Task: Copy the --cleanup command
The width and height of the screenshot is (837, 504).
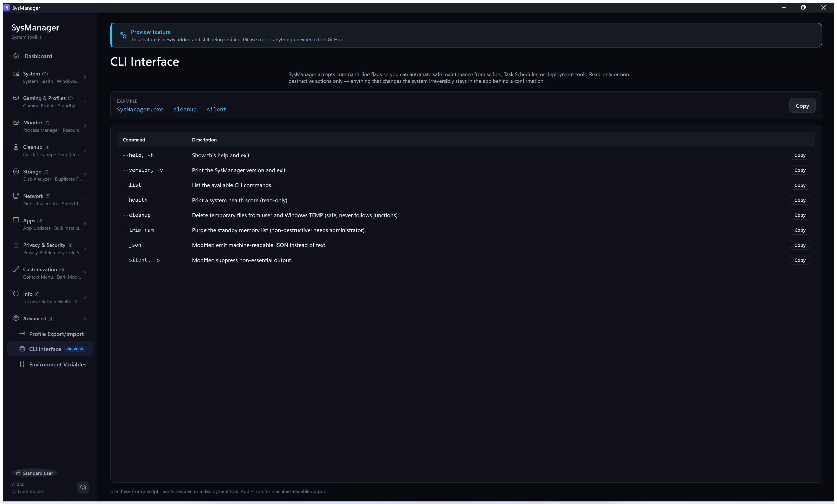Action: [800, 215]
